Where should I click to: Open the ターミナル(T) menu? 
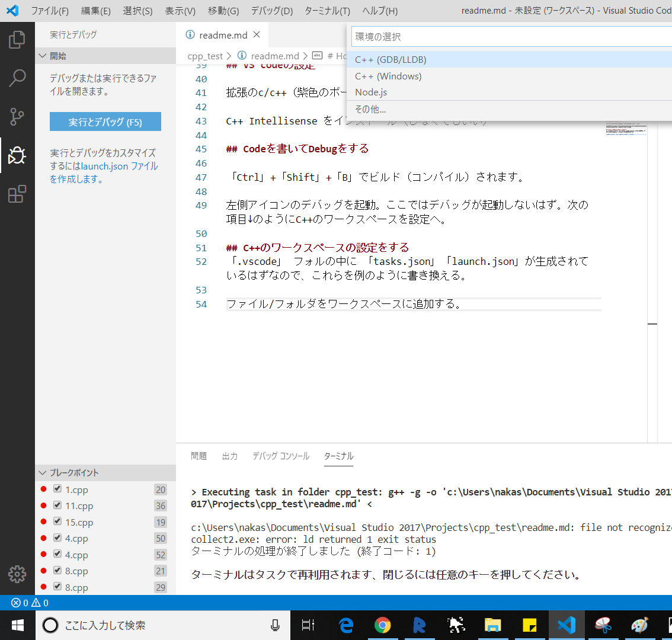pos(327,11)
